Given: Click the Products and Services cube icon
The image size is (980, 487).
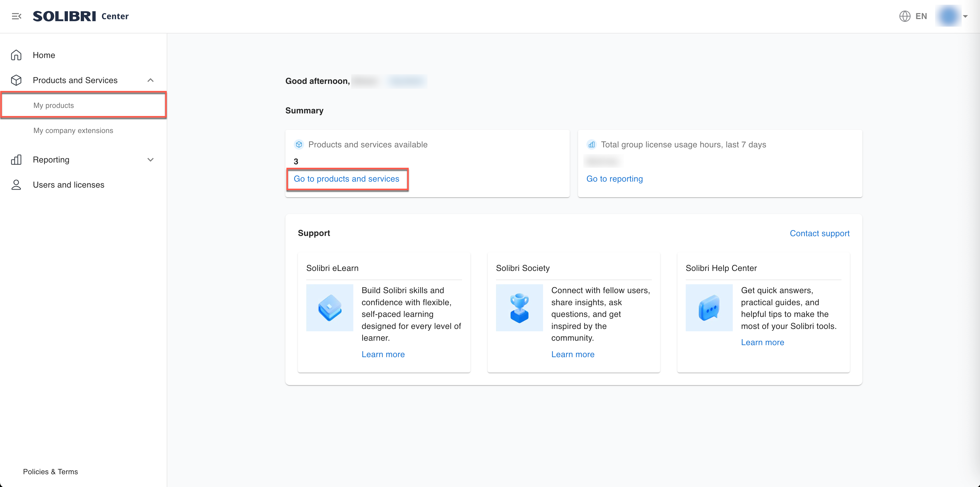Looking at the screenshot, I should click(x=16, y=80).
